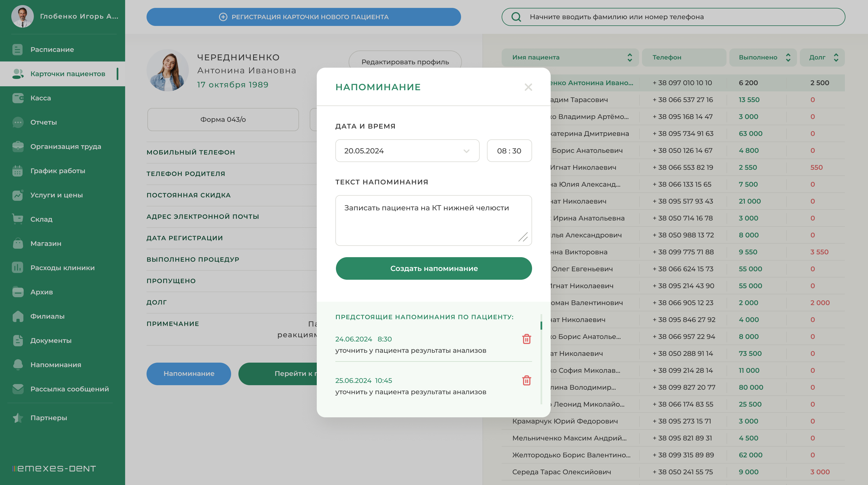868x485 pixels.
Task: Click the Касса wallet icon
Action: click(17, 98)
